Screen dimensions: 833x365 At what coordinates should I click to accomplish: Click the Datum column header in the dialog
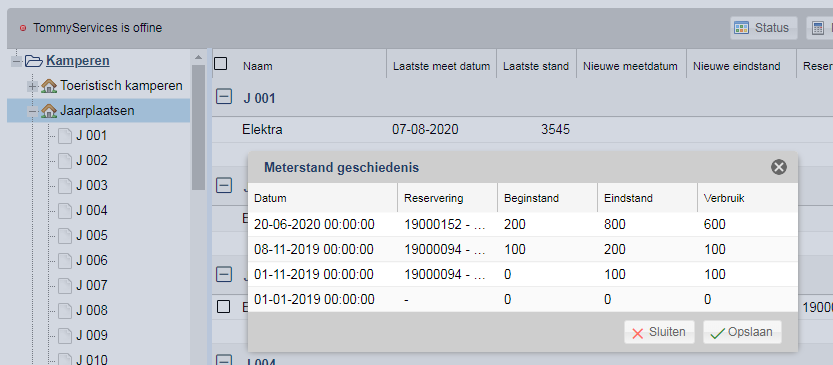click(x=323, y=198)
